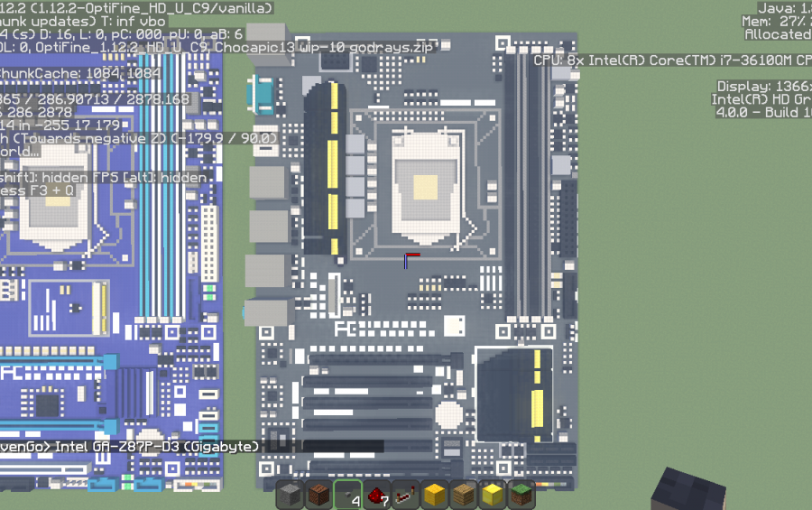The height and width of the screenshot is (510, 812).
Task: Click the ChunkCache: 1084, 1084 debug line
Action: click(80, 74)
